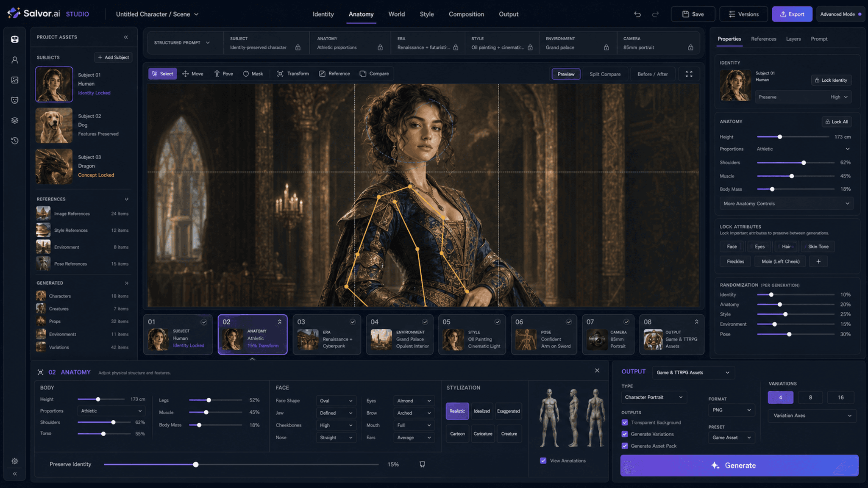Select the Compare tool
The height and width of the screenshot is (488, 868).
click(x=374, y=74)
